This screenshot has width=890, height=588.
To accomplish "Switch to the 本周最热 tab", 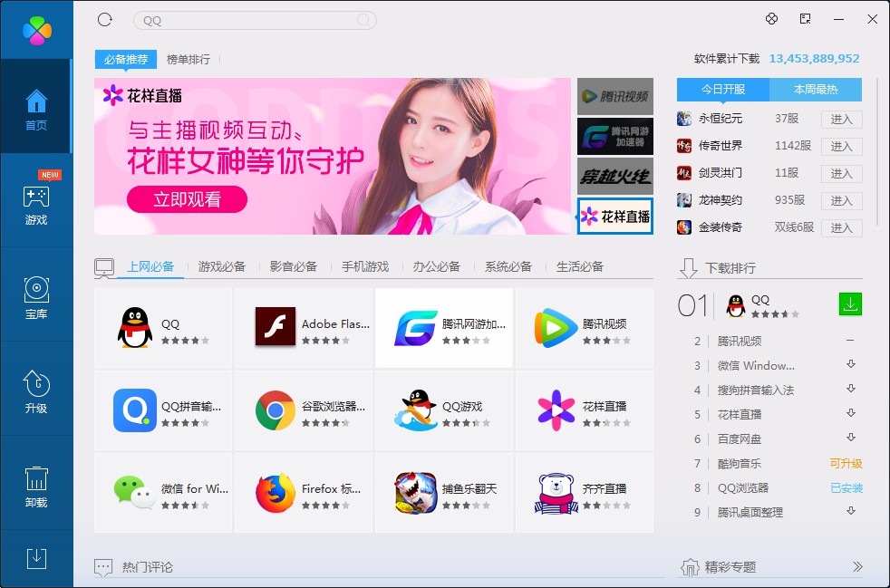I will [x=816, y=90].
